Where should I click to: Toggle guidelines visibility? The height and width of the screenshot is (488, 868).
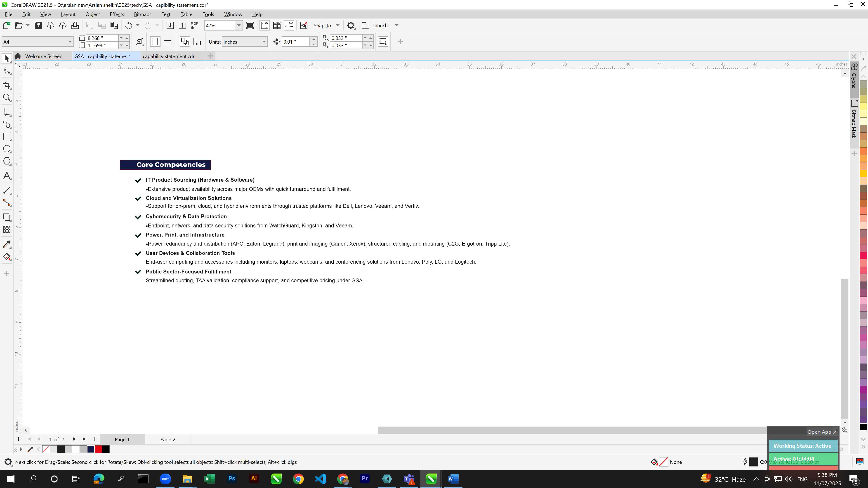289,25
